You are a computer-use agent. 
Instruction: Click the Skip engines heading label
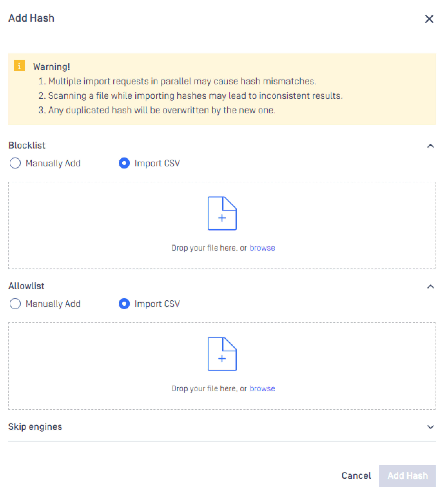point(35,427)
